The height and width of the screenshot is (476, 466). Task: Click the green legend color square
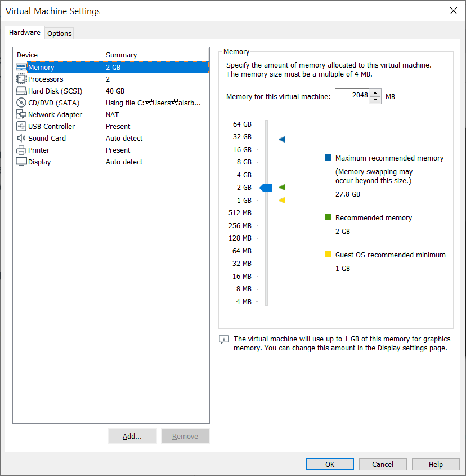click(328, 217)
